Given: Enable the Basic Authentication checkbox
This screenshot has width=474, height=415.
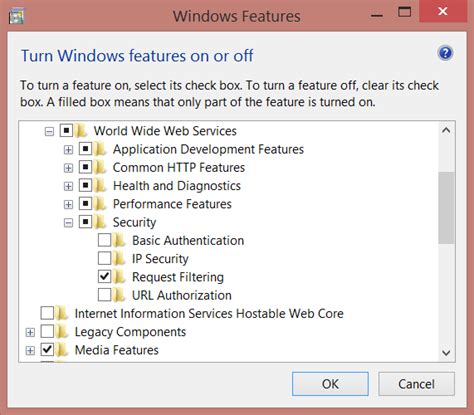Looking at the screenshot, I should click(104, 240).
